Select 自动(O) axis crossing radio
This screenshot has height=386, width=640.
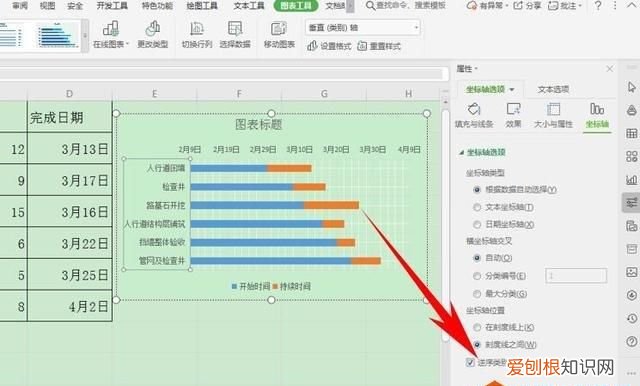[477, 258]
